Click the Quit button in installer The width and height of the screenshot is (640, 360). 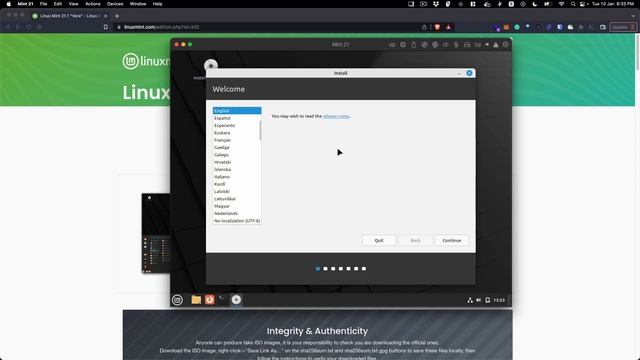379,240
